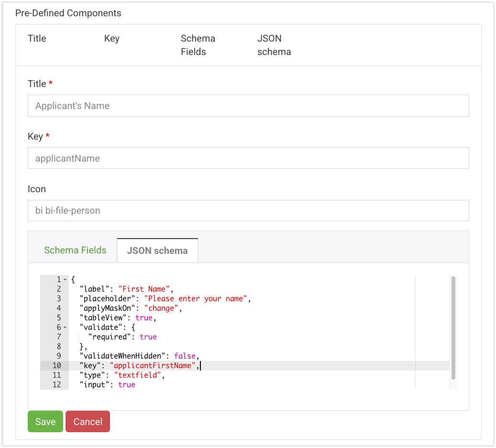This screenshot has width=496, height=448.
Task: Click the green Save button
Action: [45, 422]
